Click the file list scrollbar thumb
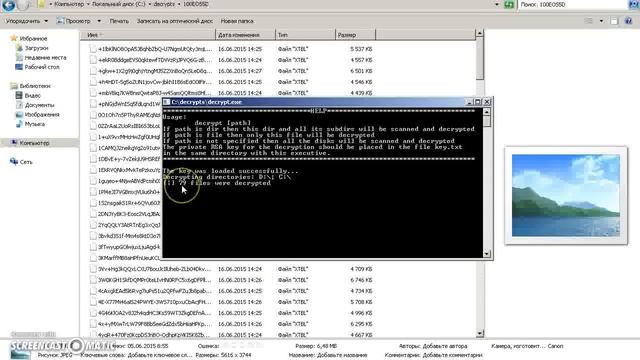Image resolution: width=640 pixels, height=360 pixels. pyautogui.click(x=480, y=59)
